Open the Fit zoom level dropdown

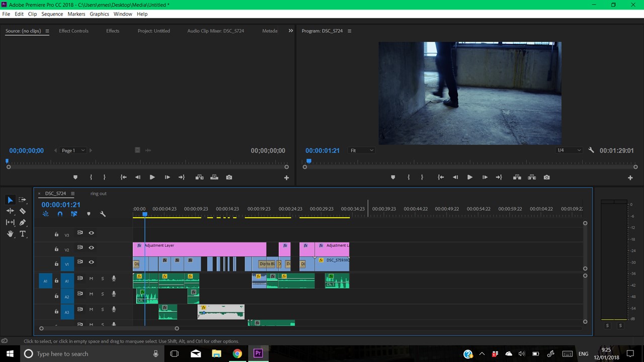point(362,150)
